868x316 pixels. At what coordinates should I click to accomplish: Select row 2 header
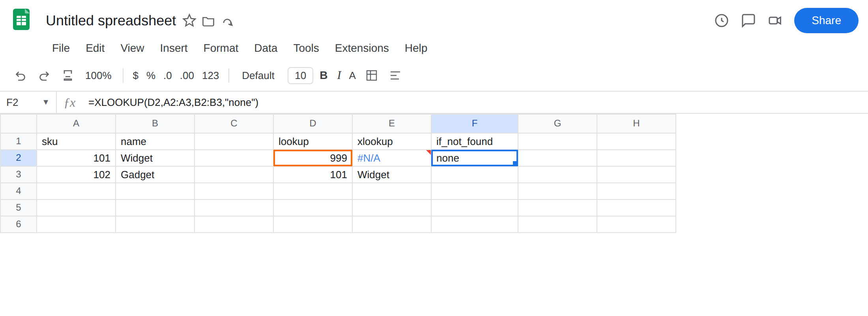click(x=19, y=158)
